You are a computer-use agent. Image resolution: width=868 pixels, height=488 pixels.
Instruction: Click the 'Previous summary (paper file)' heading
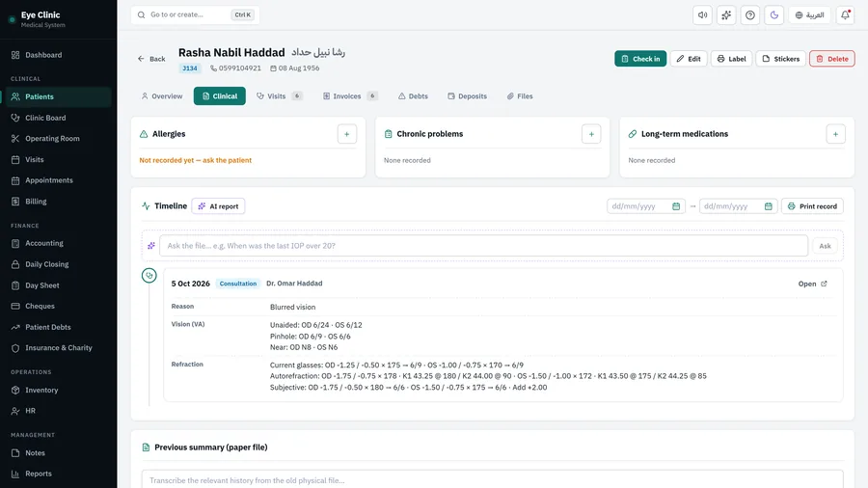click(211, 447)
